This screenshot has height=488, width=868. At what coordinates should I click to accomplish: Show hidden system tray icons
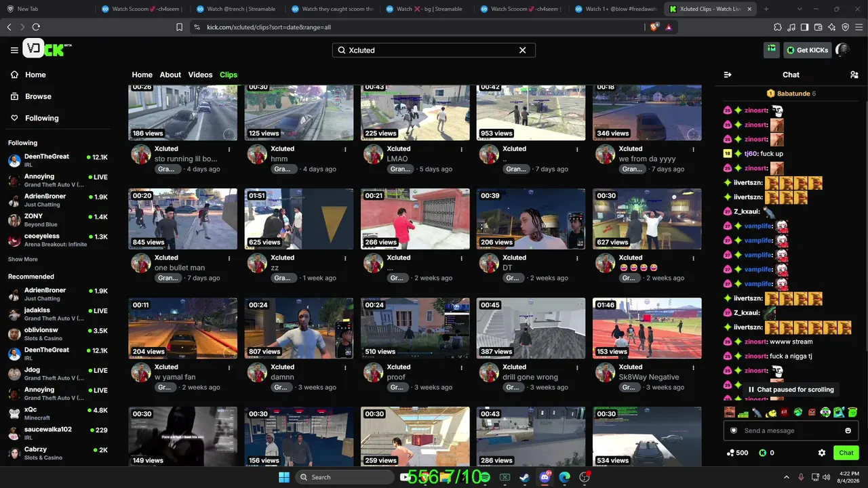785,477
